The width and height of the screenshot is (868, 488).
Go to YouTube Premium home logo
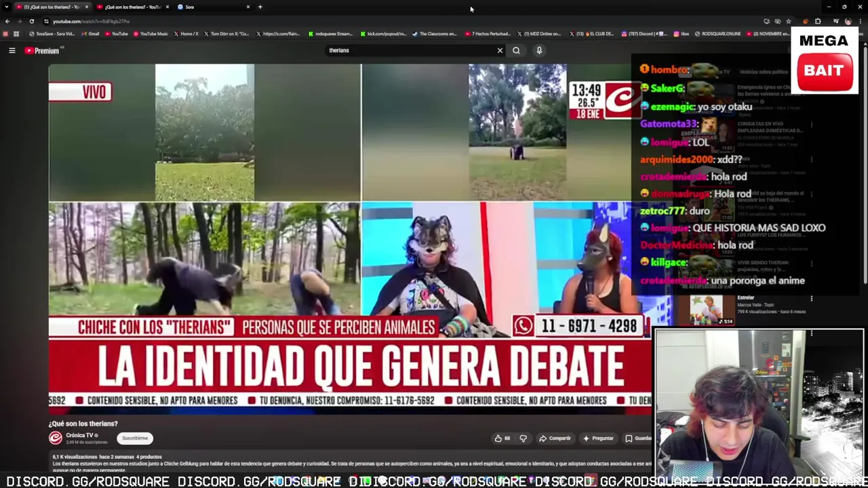[x=43, y=50]
